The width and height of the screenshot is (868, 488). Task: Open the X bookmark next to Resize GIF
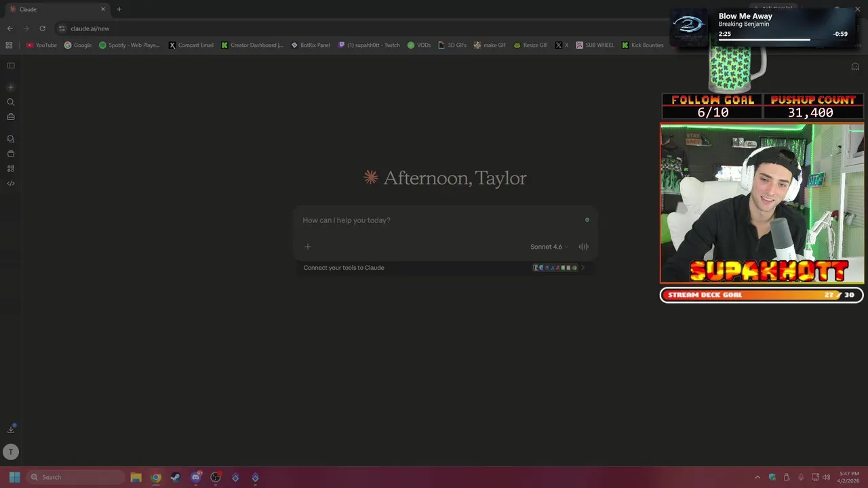(x=561, y=45)
